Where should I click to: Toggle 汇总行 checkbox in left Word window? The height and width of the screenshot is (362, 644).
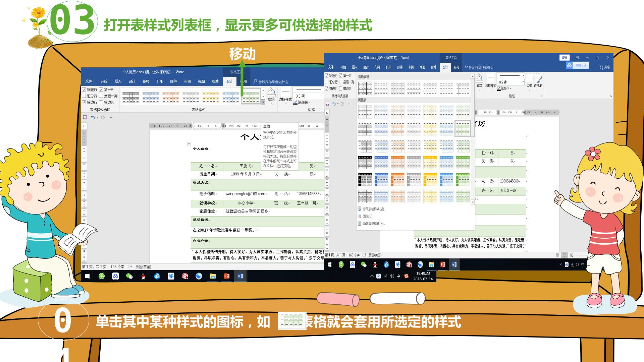(90, 96)
